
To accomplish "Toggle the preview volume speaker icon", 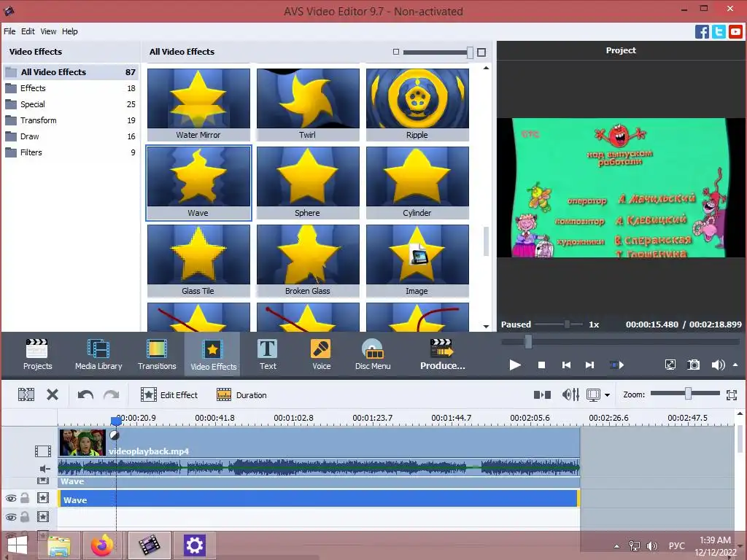I will 718,365.
